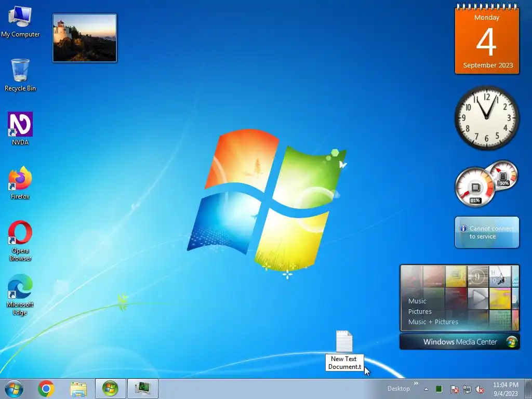The width and height of the screenshot is (532, 399).
Task: Choose Pictures in Media Center gadget
Action: coord(420,312)
